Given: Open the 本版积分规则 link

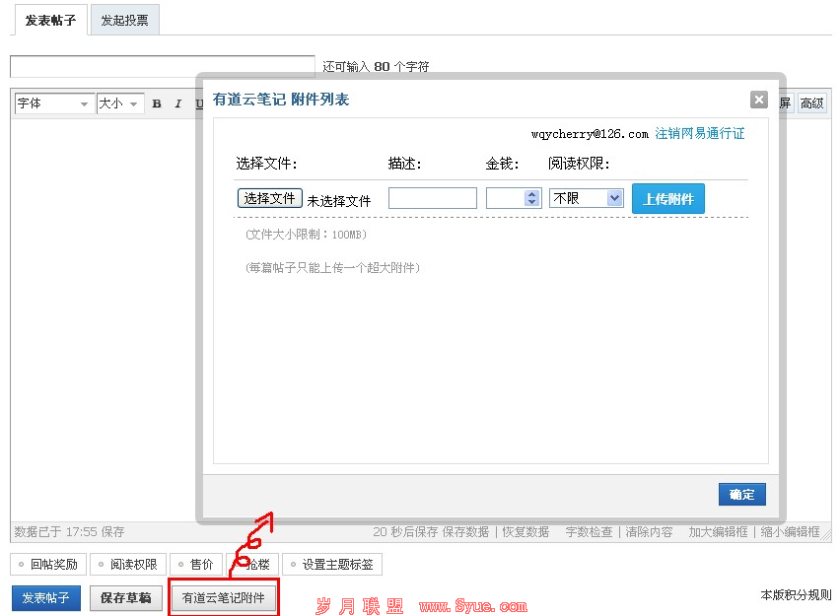Looking at the screenshot, I should click(x=796, y=594).
